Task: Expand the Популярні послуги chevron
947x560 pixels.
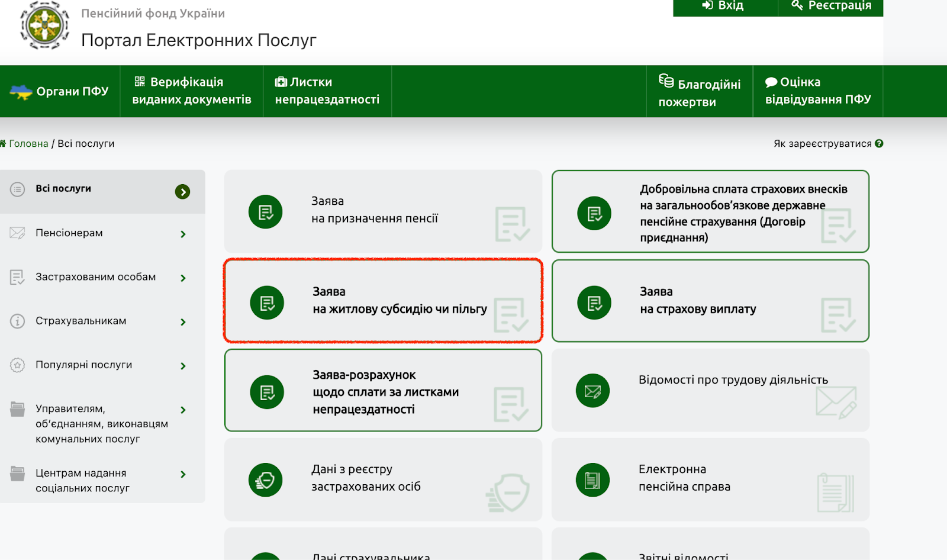Action: point(183,366)
